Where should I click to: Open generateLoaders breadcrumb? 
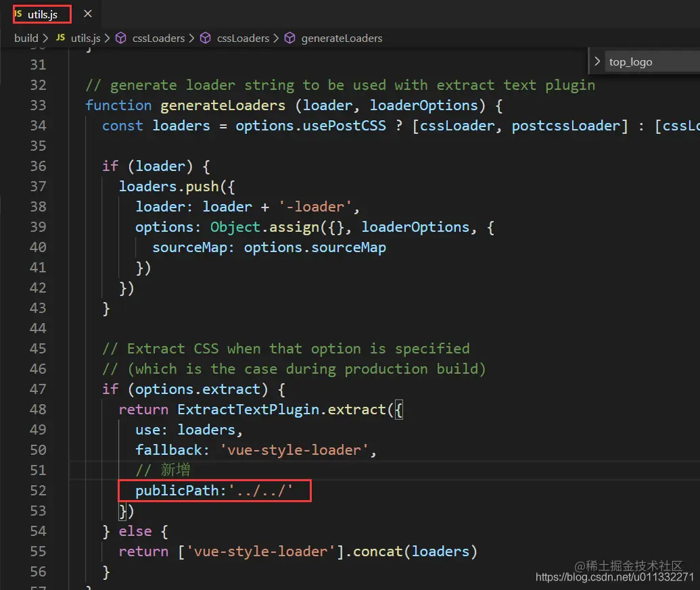(x=342, y=39)
